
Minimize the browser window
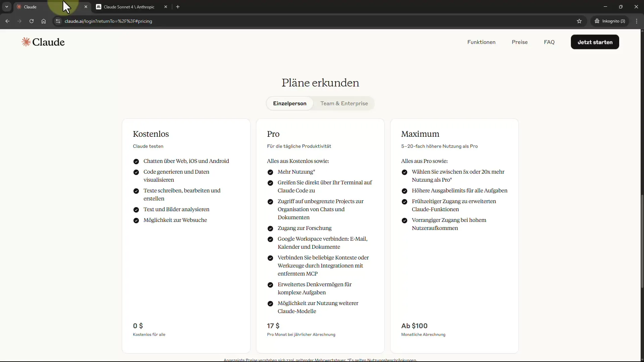(605, 7)
